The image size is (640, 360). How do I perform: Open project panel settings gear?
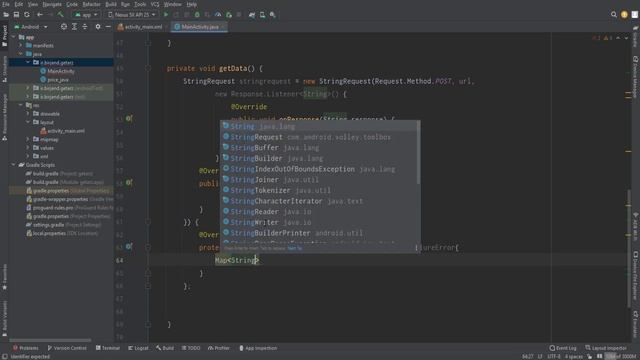point(98,27)
